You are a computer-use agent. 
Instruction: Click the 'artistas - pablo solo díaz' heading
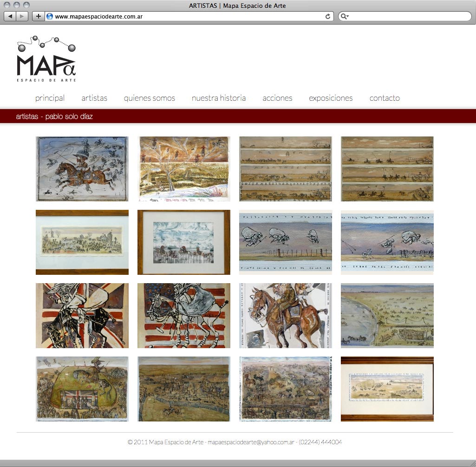click(54, 117)
